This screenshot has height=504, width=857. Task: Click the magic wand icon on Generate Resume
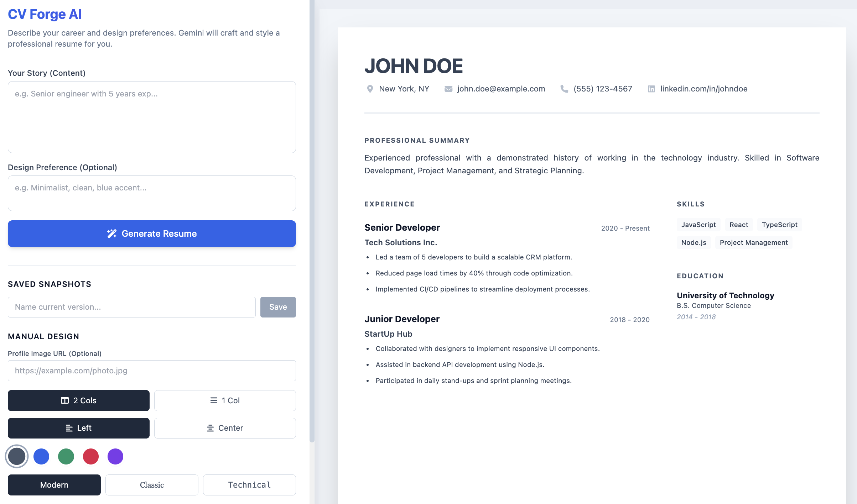point(112,233)
